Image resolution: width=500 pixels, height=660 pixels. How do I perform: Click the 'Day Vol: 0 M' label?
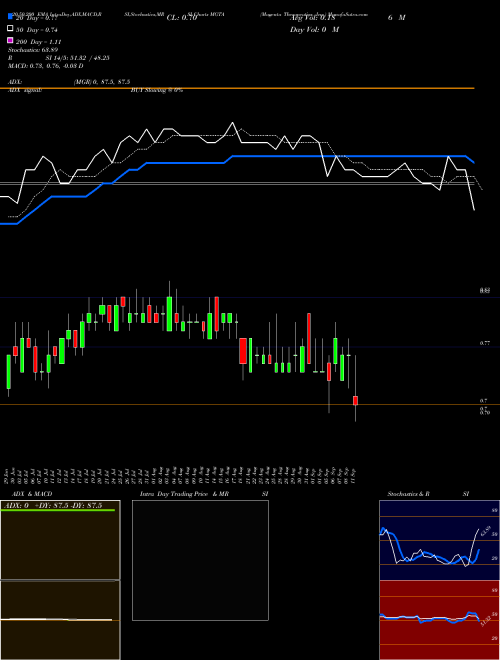click(314, 29)
